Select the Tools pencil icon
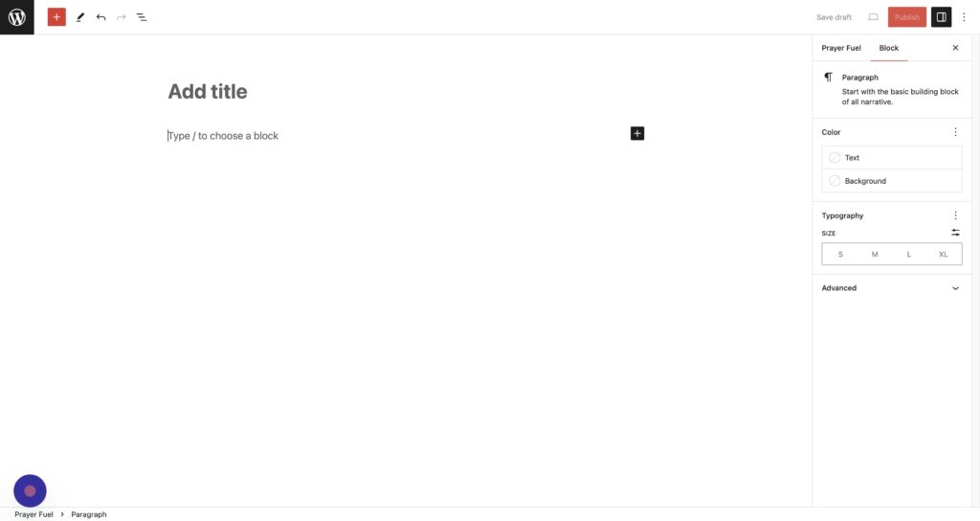 coord(80,17)
